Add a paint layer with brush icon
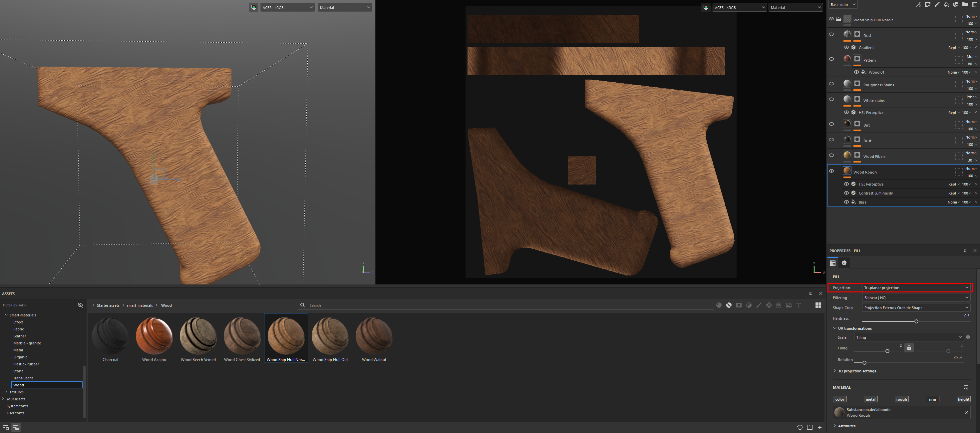Viewport: 980px width, 433px height. pos(937,5)
